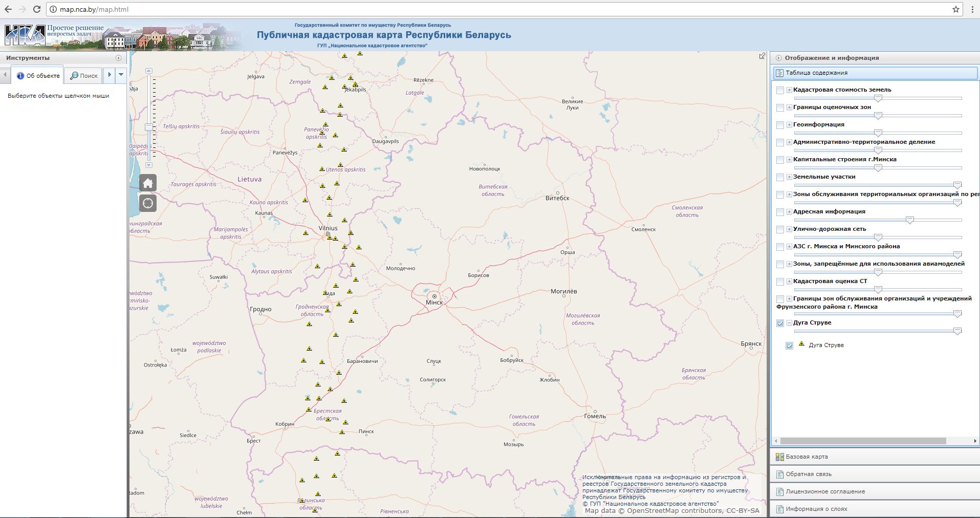Open the Базовая карта section

[807, 457]
